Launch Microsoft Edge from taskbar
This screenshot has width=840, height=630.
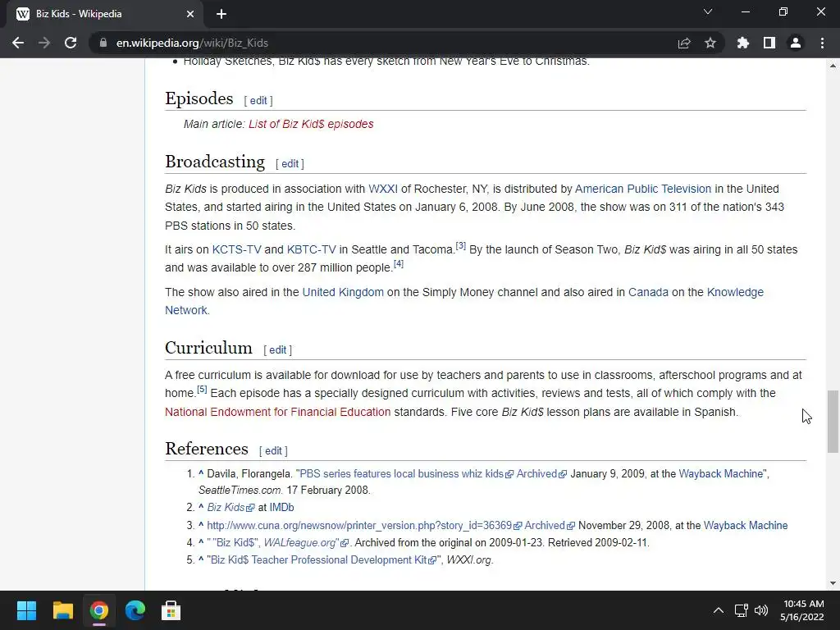coord(135,610)
